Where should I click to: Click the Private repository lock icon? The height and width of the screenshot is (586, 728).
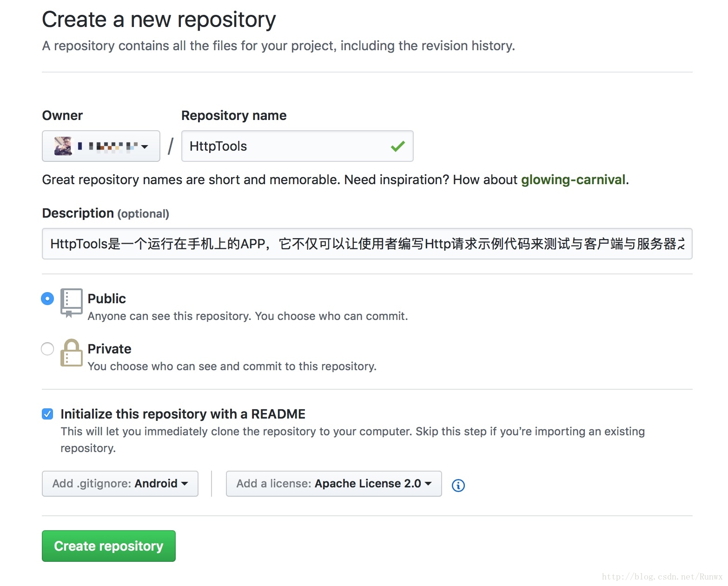pyautogui.click(x=71, y=353)
